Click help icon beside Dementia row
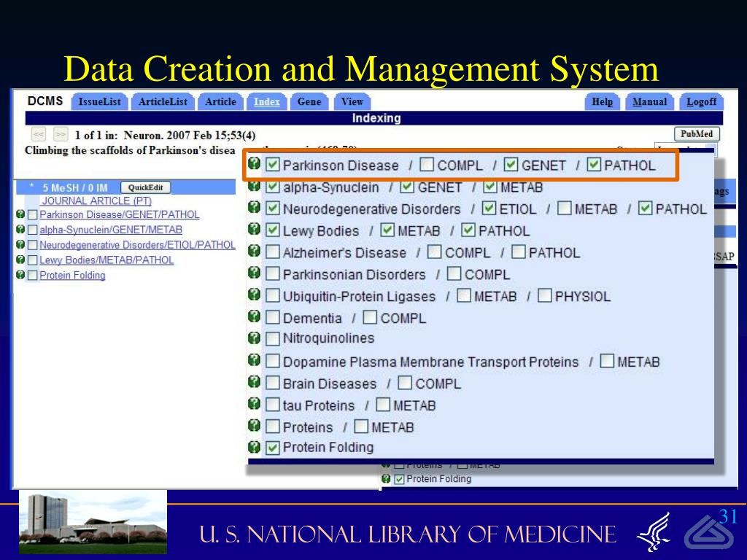 [255, 316]
